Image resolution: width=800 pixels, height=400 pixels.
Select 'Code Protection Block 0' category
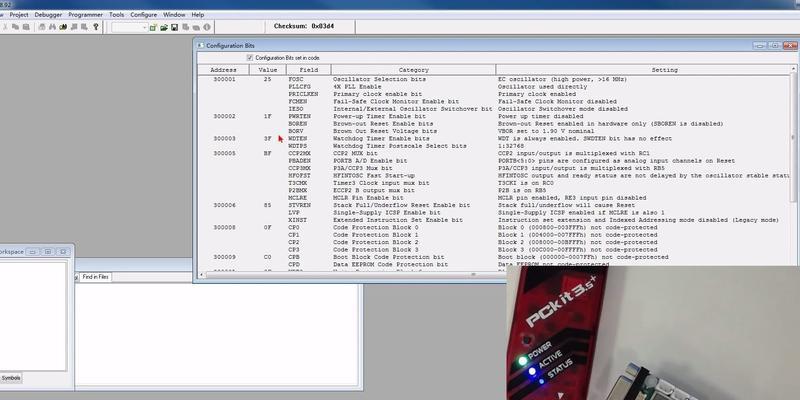376,228
